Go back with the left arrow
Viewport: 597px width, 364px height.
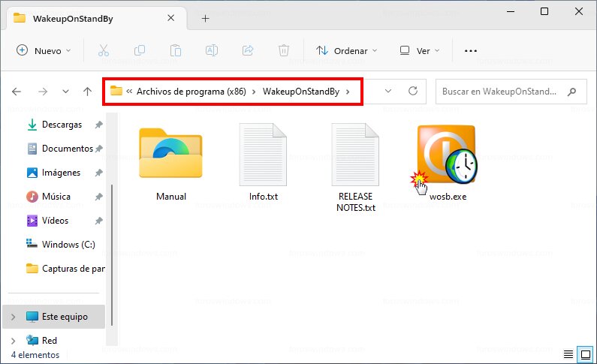(17, 92)
